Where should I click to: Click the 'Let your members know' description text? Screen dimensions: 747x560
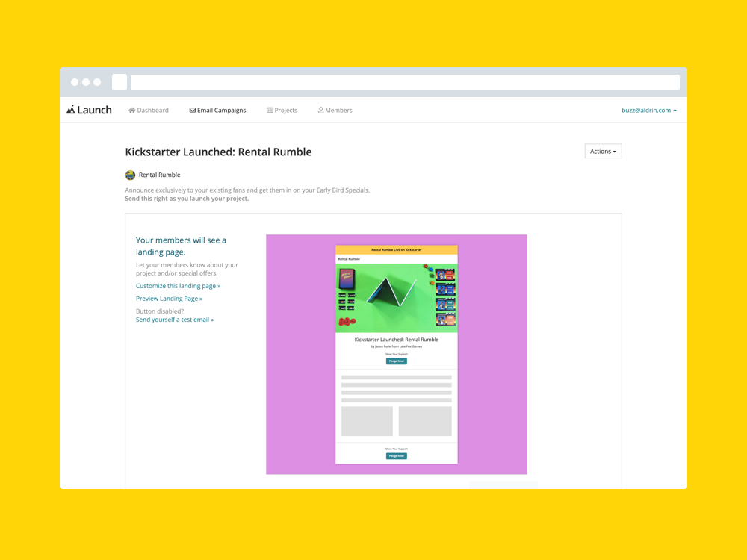(187, 269)
